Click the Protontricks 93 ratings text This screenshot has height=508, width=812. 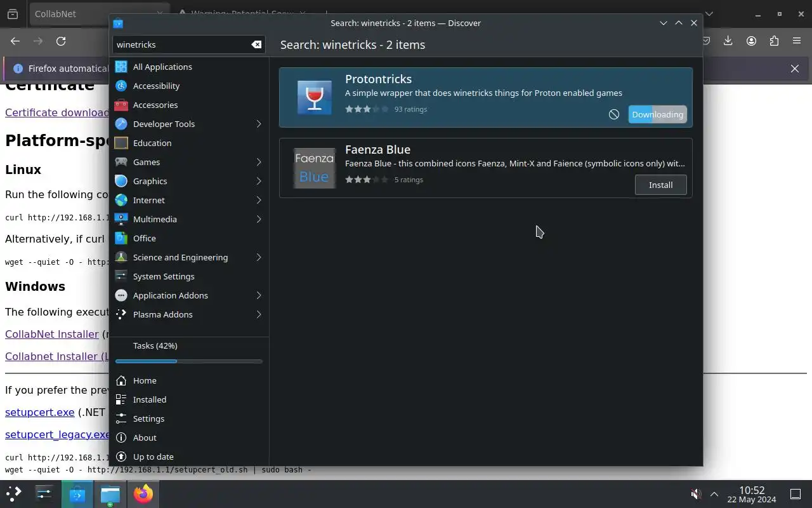point(410,109)
